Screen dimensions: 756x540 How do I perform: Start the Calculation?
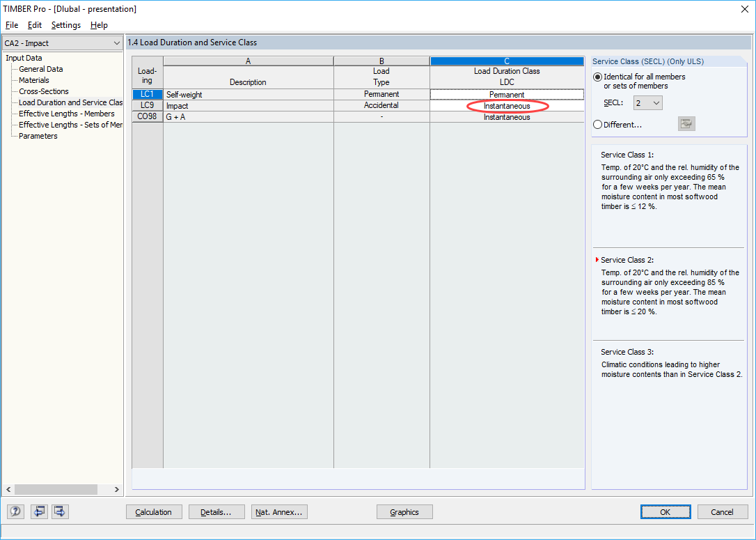tap(154, 511)
